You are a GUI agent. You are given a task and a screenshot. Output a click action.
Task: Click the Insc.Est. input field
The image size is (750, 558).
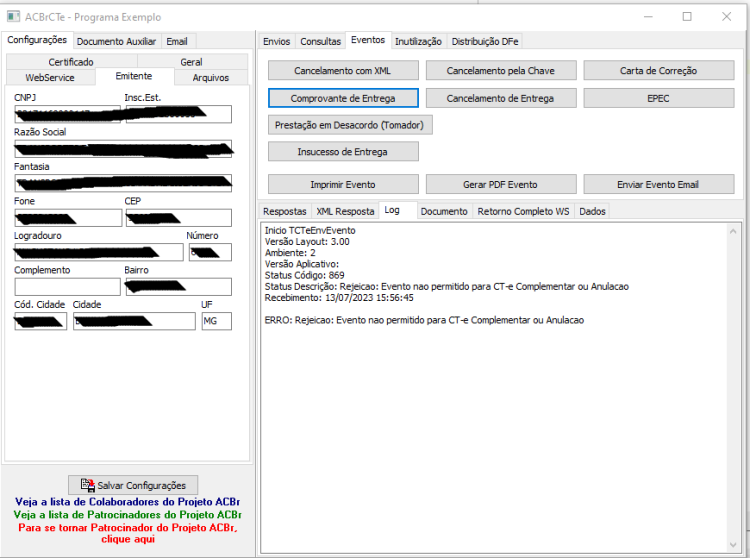178,114
